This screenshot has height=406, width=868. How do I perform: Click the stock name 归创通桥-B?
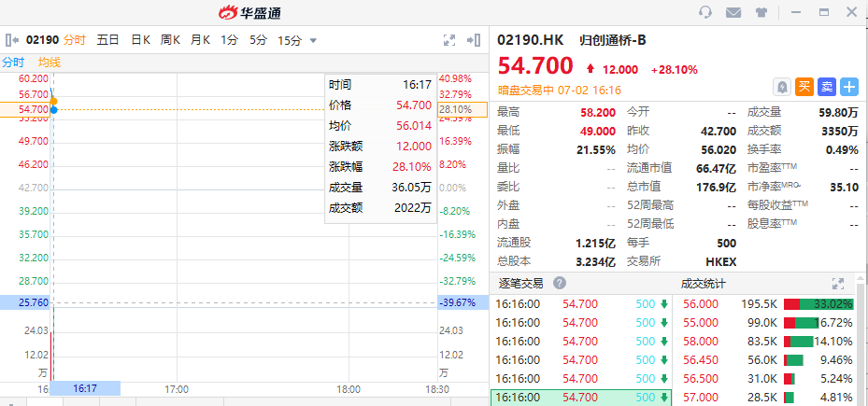[613, 40]
